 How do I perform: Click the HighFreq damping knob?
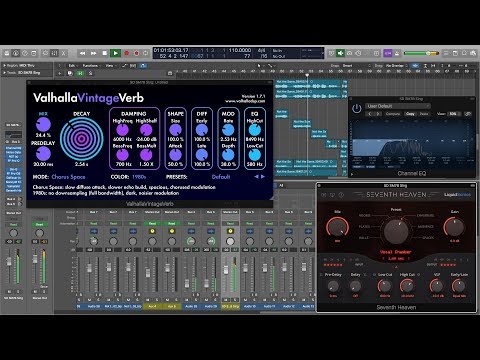click(x=122, y=130)
